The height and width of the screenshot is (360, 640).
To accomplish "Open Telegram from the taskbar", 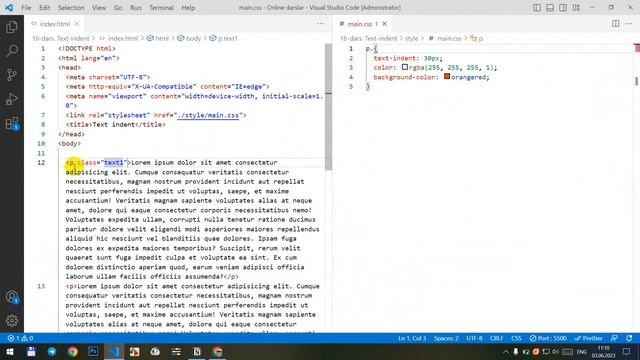I will point(52,351).
